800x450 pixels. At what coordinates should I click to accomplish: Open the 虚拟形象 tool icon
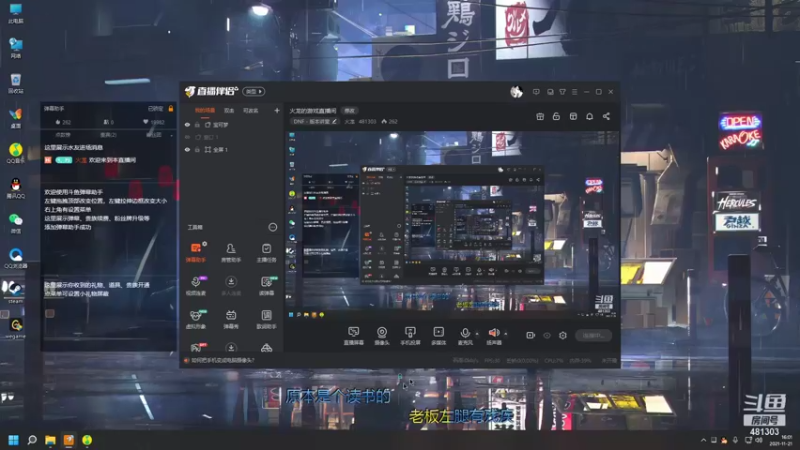coord(195,319)
